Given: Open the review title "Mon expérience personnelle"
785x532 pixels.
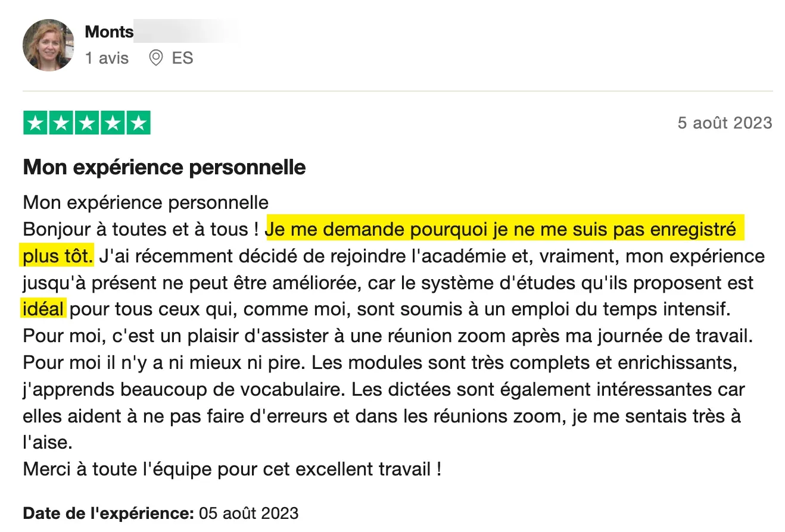Looking at the screenshot, I should [x=163, y=167].
